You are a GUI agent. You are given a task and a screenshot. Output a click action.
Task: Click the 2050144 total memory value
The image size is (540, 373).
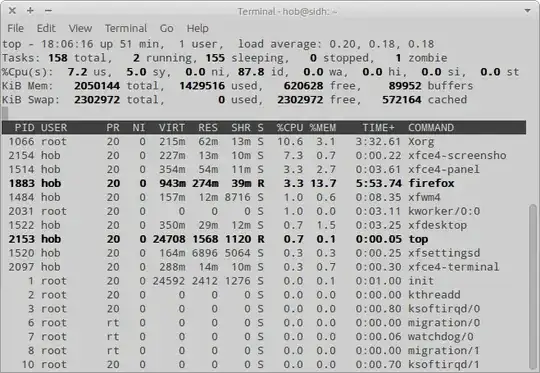coord(97,86)
